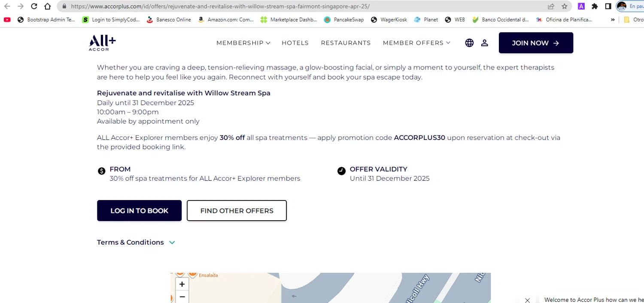Open the Oficina de Planifica... bookmark
The height and width of the screenshot is (303, 644).
[x=564, y=20]
